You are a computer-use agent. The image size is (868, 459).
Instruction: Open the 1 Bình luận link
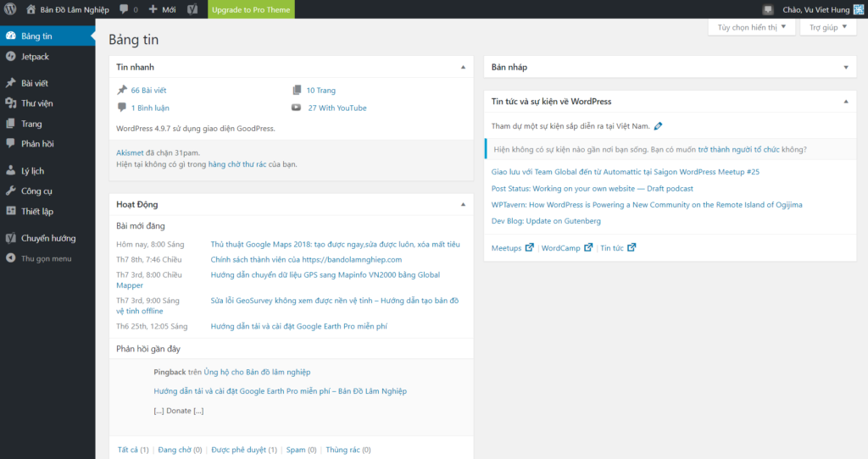click(x=150, y=108)
